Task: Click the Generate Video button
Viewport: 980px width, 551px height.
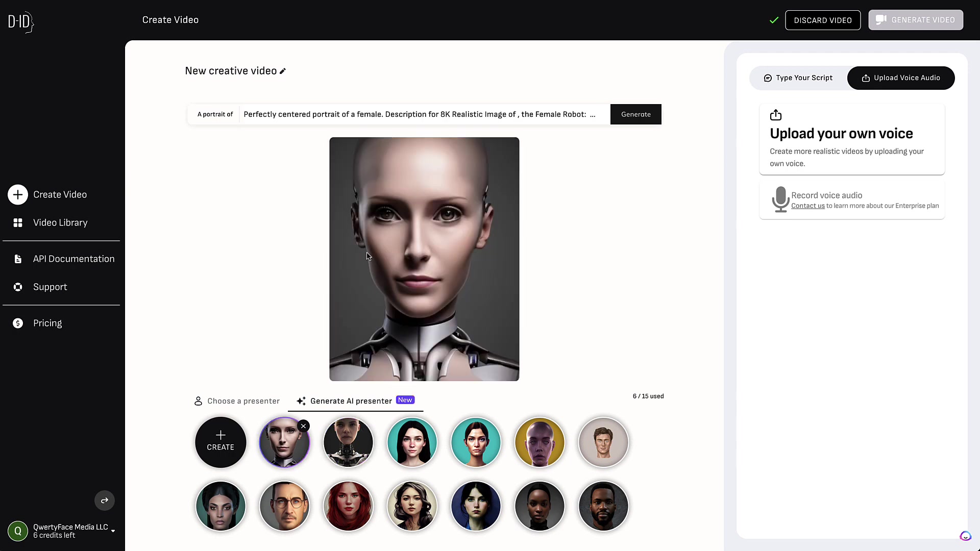Action: [916, 20]
